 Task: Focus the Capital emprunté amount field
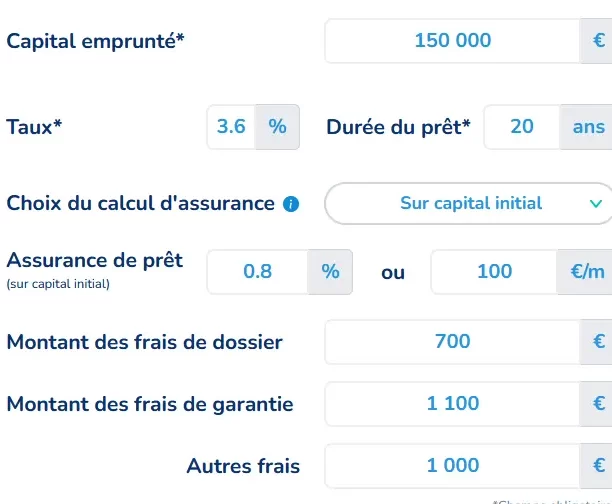click(x=452, y=40)
